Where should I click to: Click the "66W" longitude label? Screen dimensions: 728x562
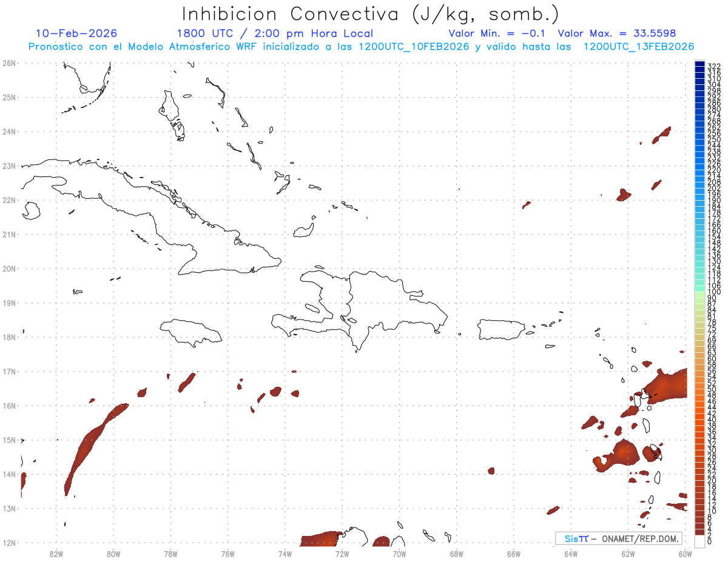(x=513, y=553)
